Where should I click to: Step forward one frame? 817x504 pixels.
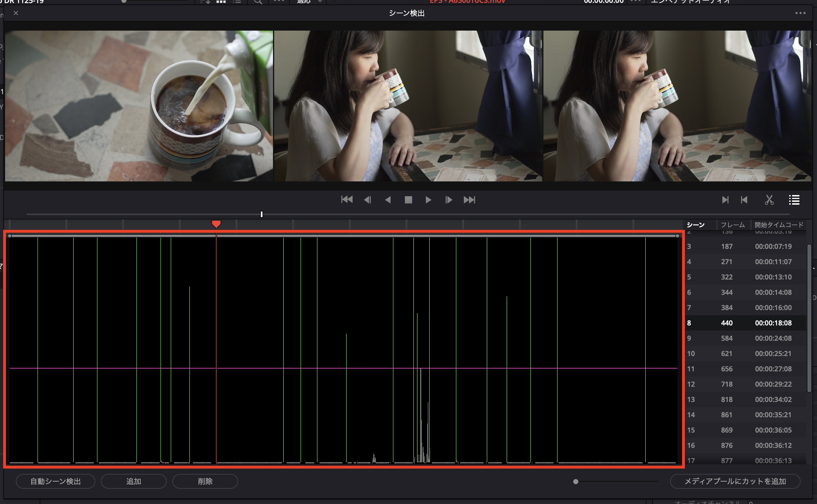coord(449,200)
